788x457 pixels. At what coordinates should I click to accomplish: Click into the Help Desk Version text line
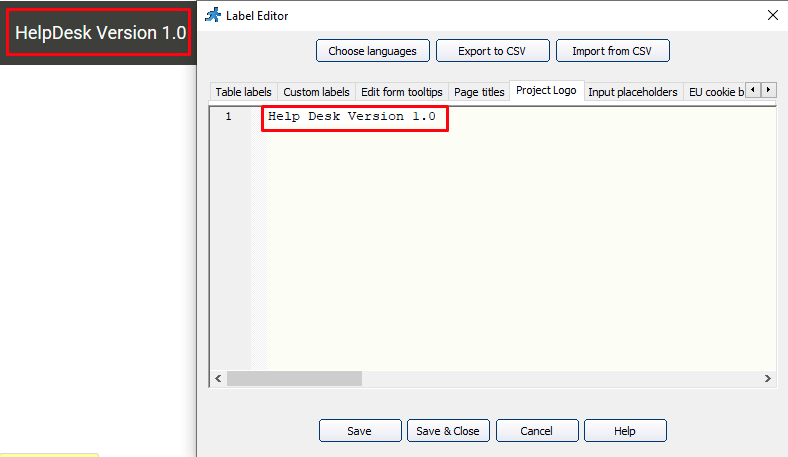pos(352,117)
